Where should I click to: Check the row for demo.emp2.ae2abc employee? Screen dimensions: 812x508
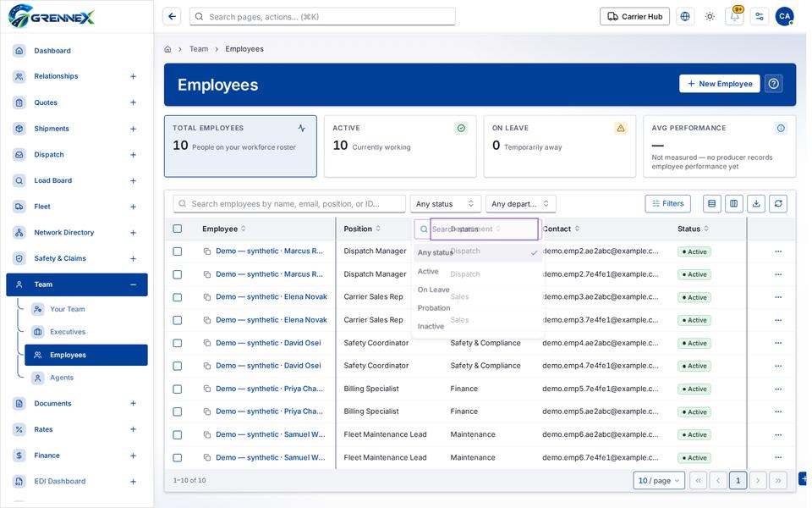pos(178,251)
